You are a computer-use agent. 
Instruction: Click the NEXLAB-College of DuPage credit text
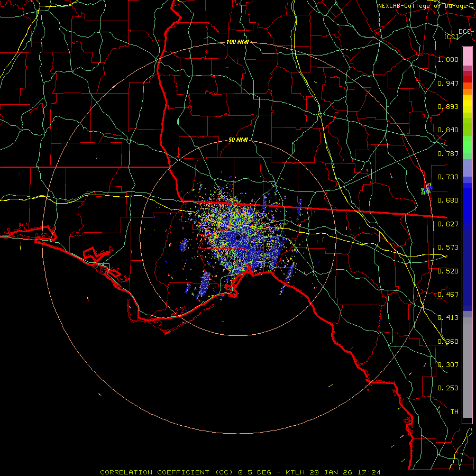(425, 6)
